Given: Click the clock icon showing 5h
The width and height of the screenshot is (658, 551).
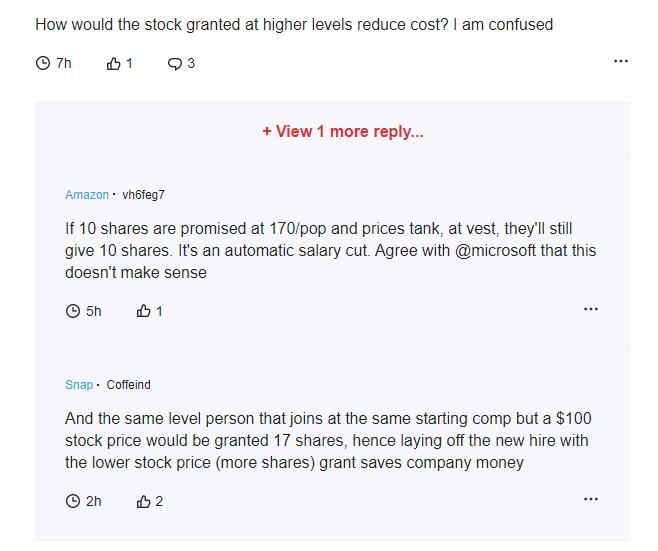Looking at the screenshot, I should (x=73, y=311).
